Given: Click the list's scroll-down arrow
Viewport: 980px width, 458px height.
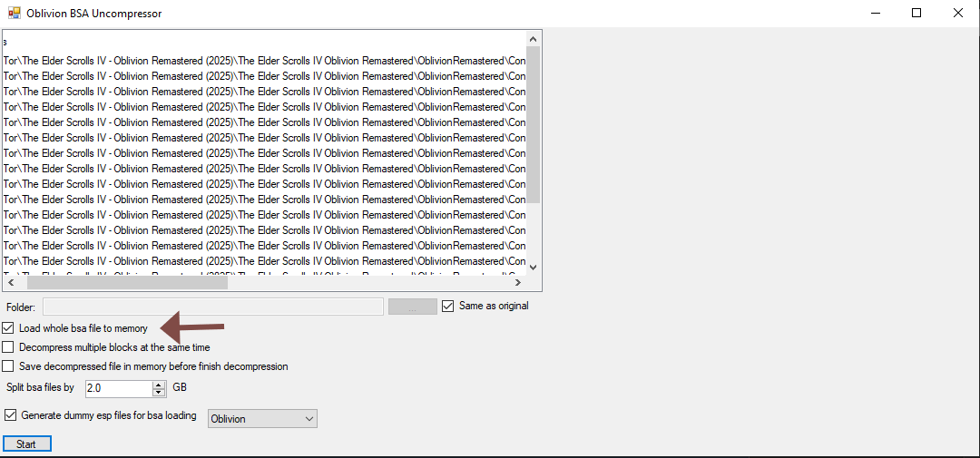Looking at the screenshot, I should [x=534, y=267].
